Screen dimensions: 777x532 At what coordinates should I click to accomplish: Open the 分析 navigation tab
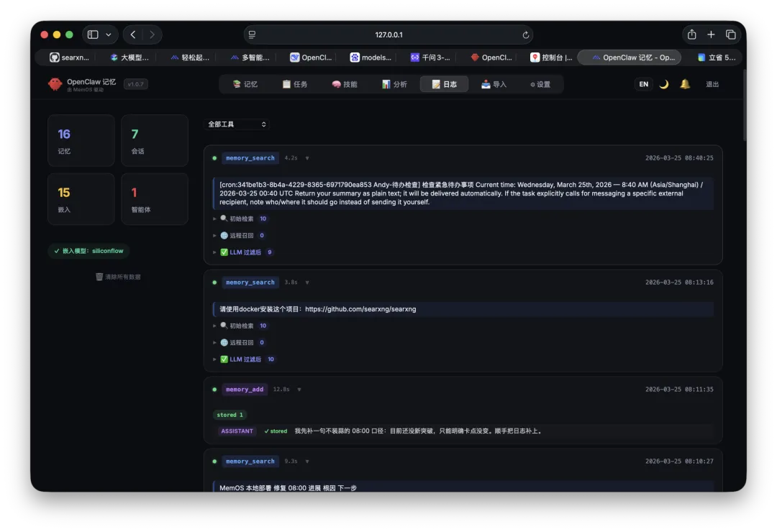click(394, 84)
